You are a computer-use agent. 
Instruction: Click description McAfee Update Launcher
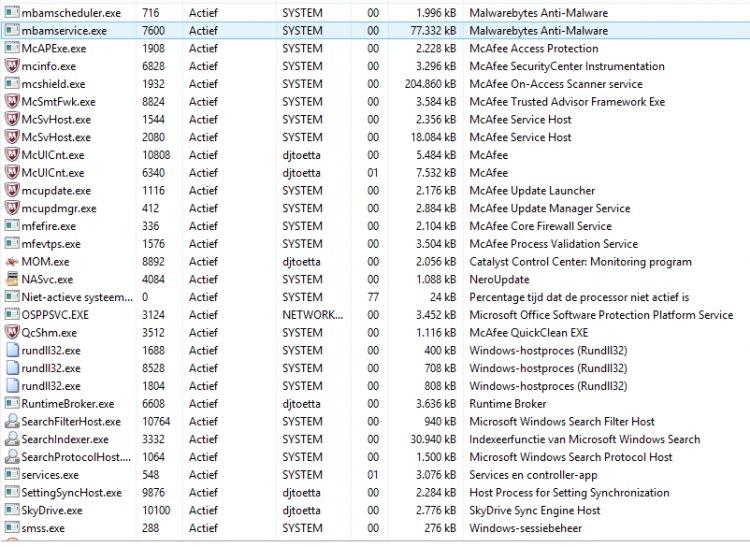pos(532,190)
